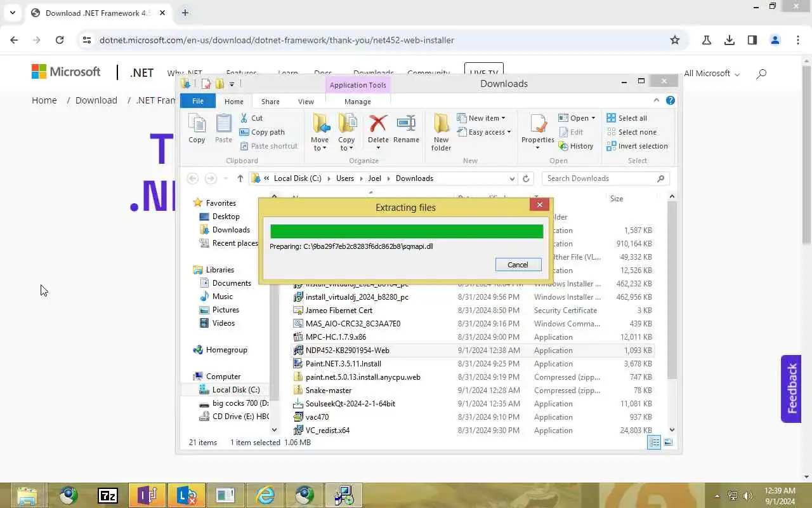This screenshot has height=508, width=812.
Task: Click the Microsoft logo link
Action: pyautogui.click(x=66, y=72)
